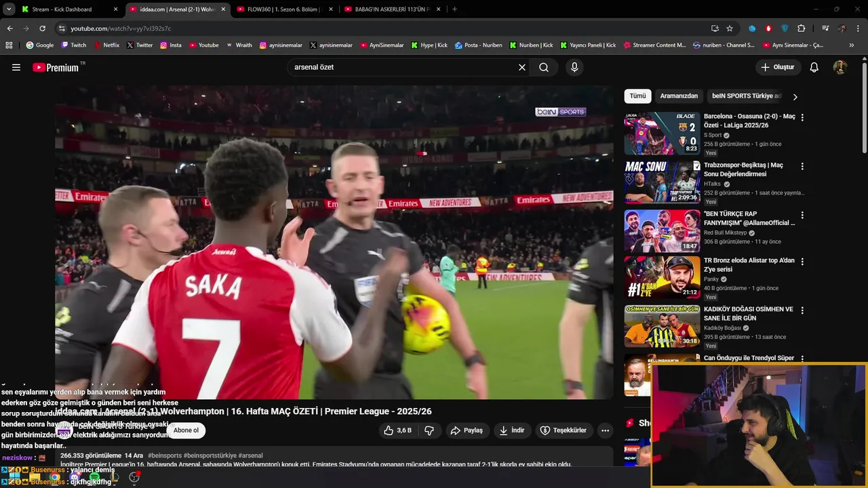Open TR Bronz eloda Alistar thumbnail
The width and height of the screenshot is (868, 488).
[x=662, y=278]
